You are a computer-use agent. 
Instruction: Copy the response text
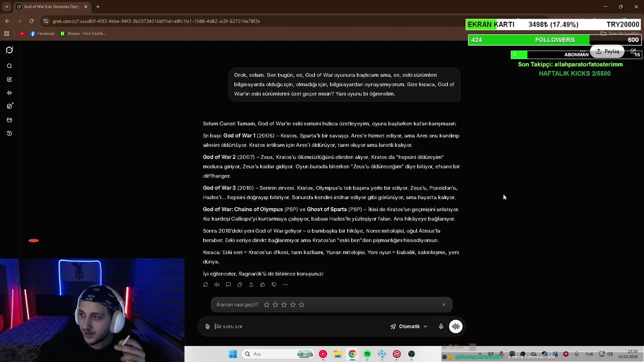(x=239, y=285)
